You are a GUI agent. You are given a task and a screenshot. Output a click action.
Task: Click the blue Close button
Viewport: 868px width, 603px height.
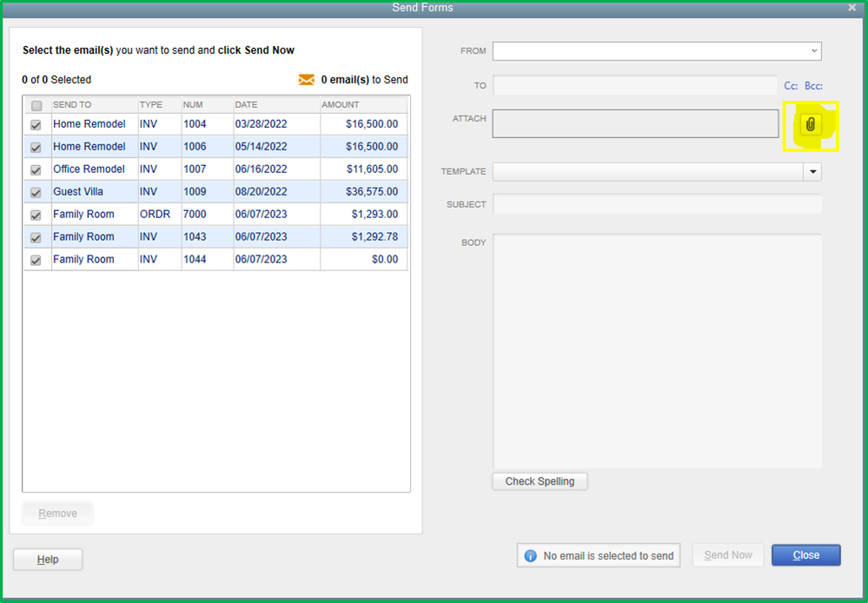(806, 555)
